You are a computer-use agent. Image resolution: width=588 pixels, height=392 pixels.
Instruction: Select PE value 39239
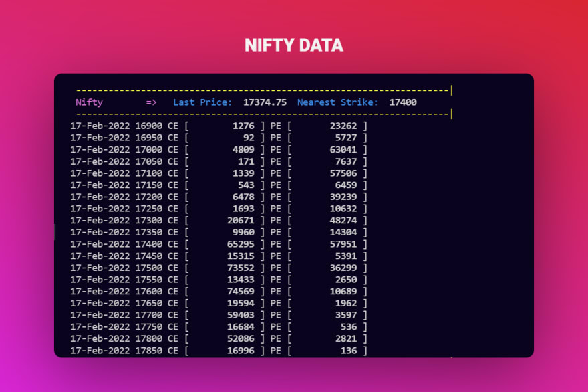pos(343,197)
